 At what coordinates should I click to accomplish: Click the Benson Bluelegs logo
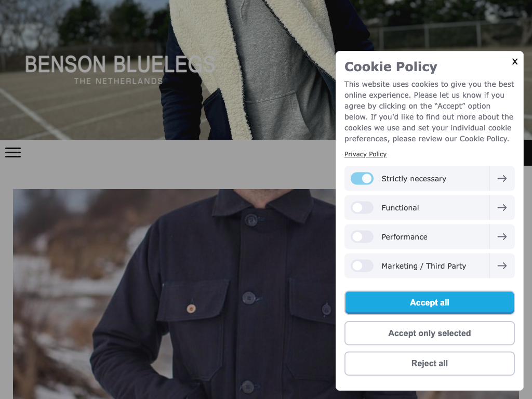pyautogui.click(x=120, y=69)
